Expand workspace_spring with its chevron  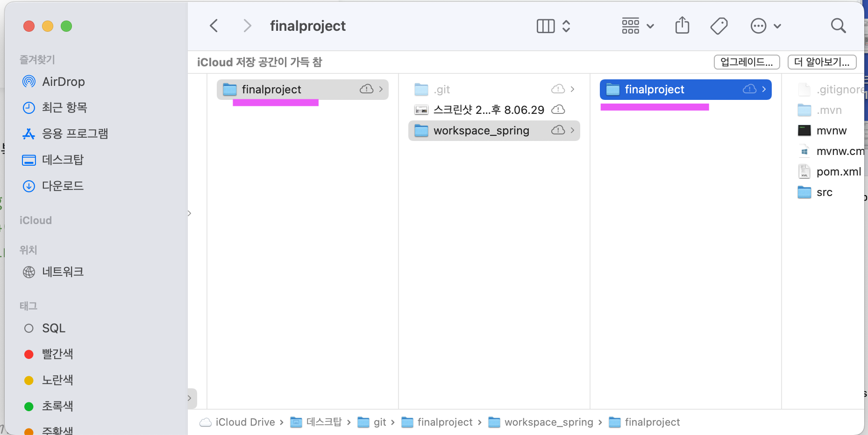click(x=572, y=130)
